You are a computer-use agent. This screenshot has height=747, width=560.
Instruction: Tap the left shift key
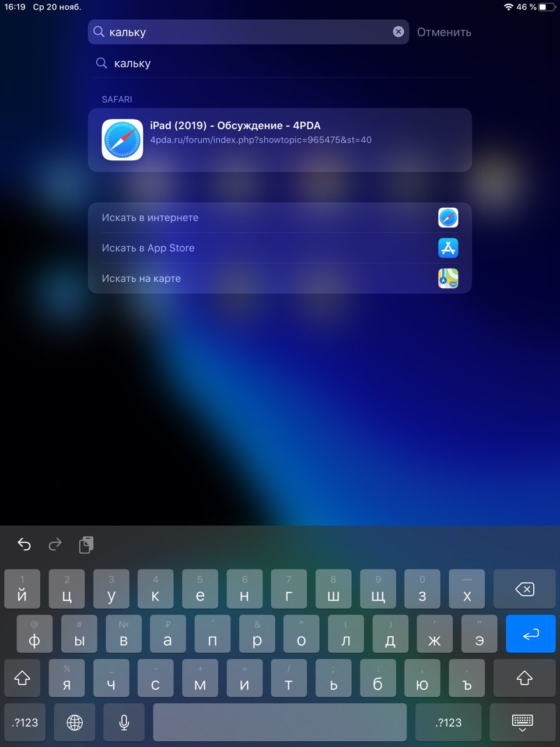pos(22,678)
